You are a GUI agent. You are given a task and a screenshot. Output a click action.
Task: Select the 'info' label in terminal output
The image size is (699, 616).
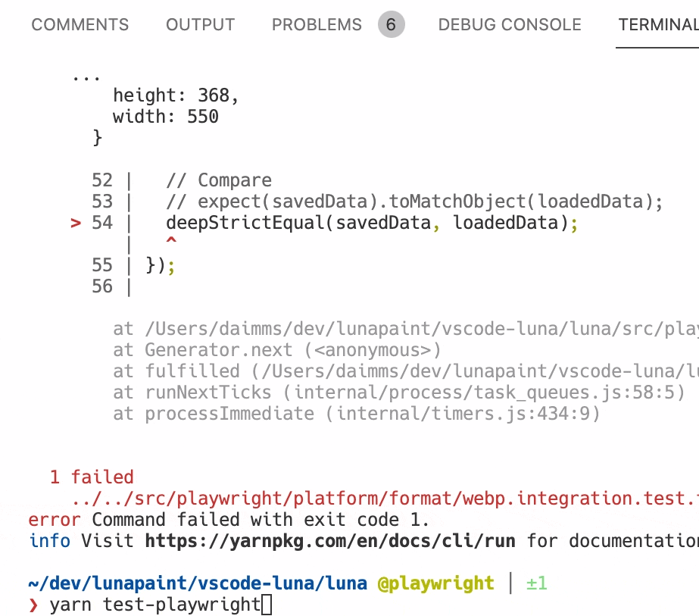click(45, 541)
